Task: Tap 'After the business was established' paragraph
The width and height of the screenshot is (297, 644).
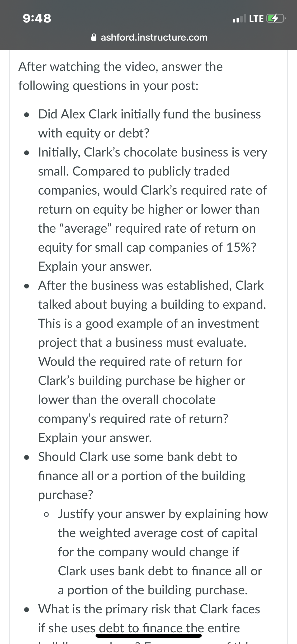Action: click(x=152, y=362)
